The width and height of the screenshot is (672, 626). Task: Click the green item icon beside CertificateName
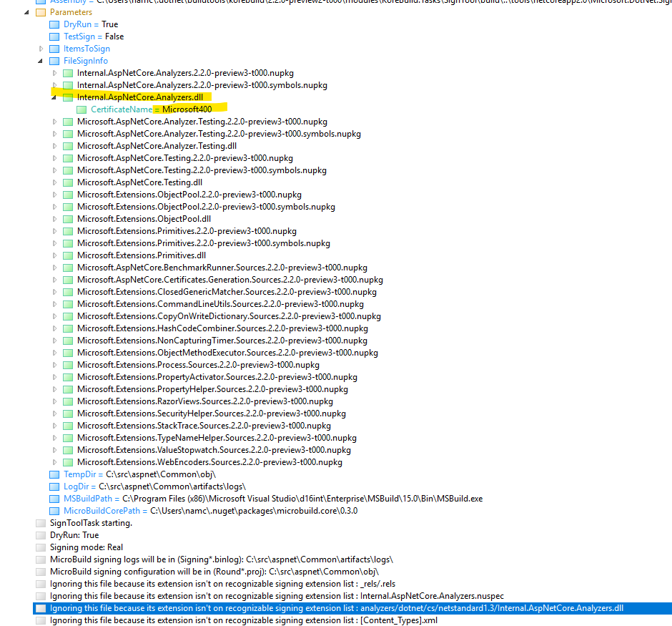81,109
